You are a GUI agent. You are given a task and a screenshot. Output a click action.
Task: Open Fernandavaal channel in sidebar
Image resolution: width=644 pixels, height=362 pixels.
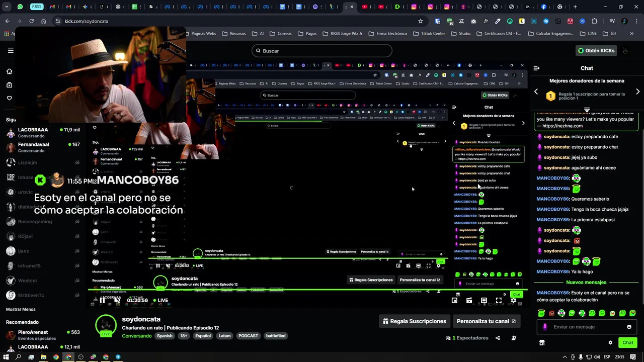[43, 147]
